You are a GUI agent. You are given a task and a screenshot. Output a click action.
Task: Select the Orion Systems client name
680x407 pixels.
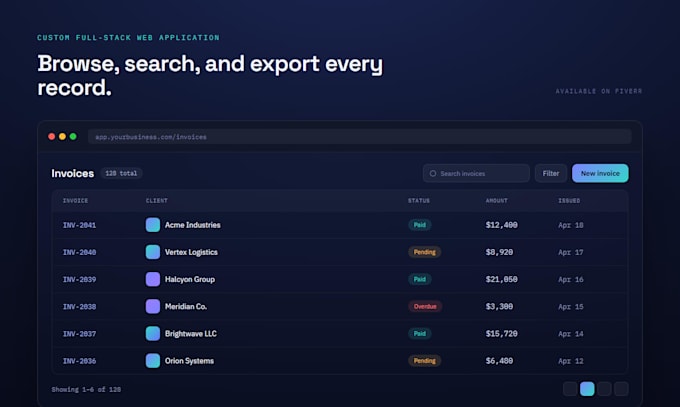point(189,361)
